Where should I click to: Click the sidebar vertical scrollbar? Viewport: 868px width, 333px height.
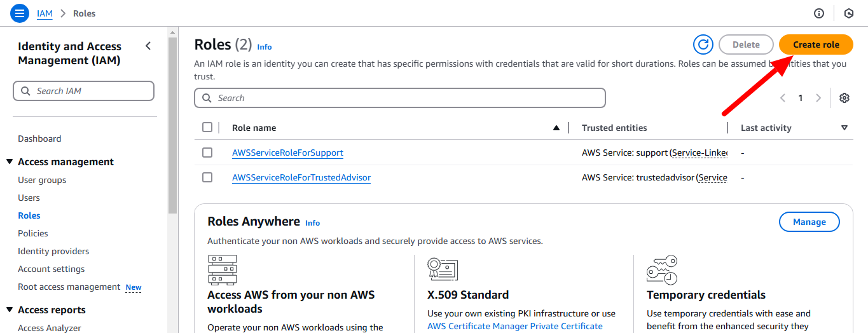(172, 126)
